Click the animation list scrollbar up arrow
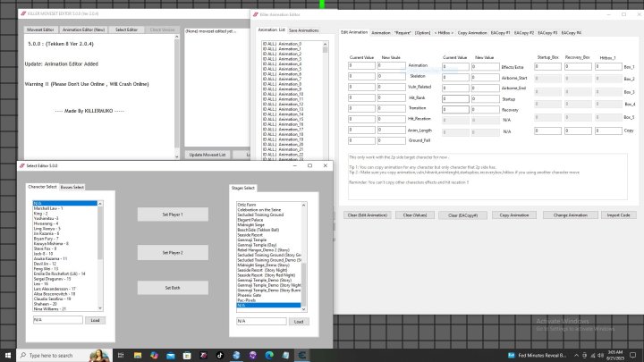 tap(326, 44)
